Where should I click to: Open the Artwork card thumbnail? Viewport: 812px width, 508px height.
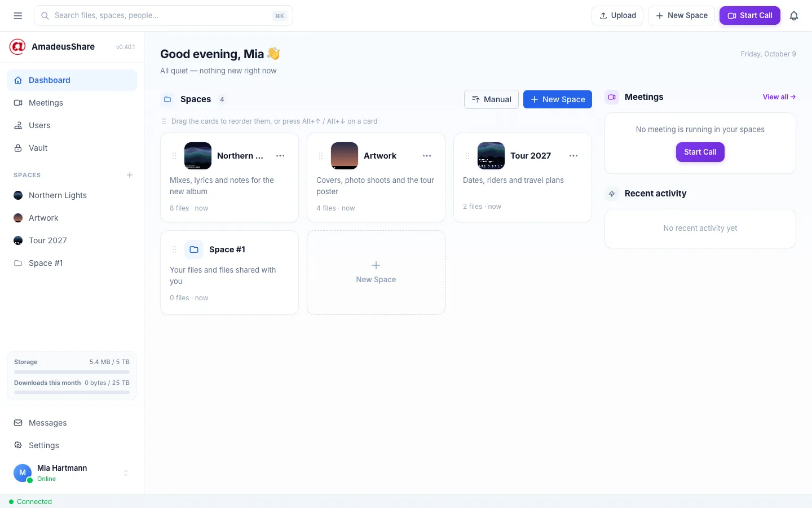coord(345,156)
